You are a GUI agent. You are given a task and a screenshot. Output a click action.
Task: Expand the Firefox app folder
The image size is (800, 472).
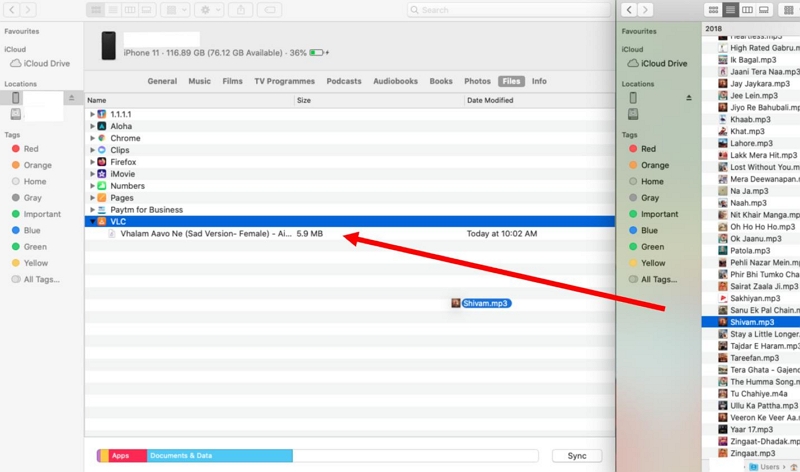pos(92,162)
